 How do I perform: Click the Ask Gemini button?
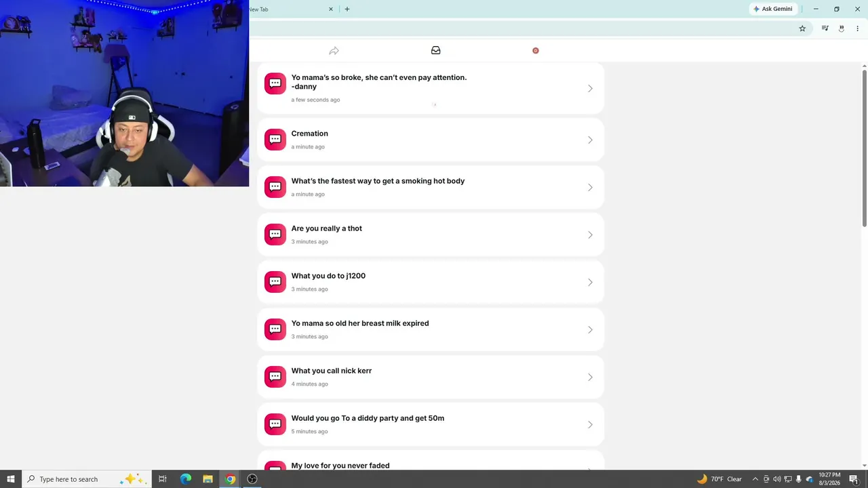tap(772, 9)
